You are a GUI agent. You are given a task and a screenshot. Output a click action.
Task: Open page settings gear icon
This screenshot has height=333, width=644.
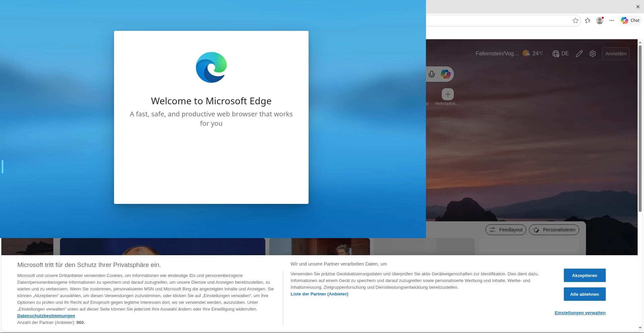pyautogui.click(x=593, y=54)
